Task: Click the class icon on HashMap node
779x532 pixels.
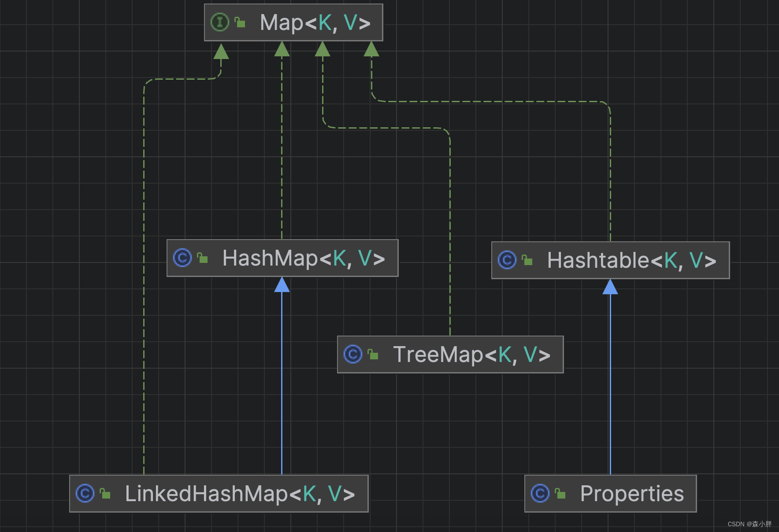Action: coord(182,258)
